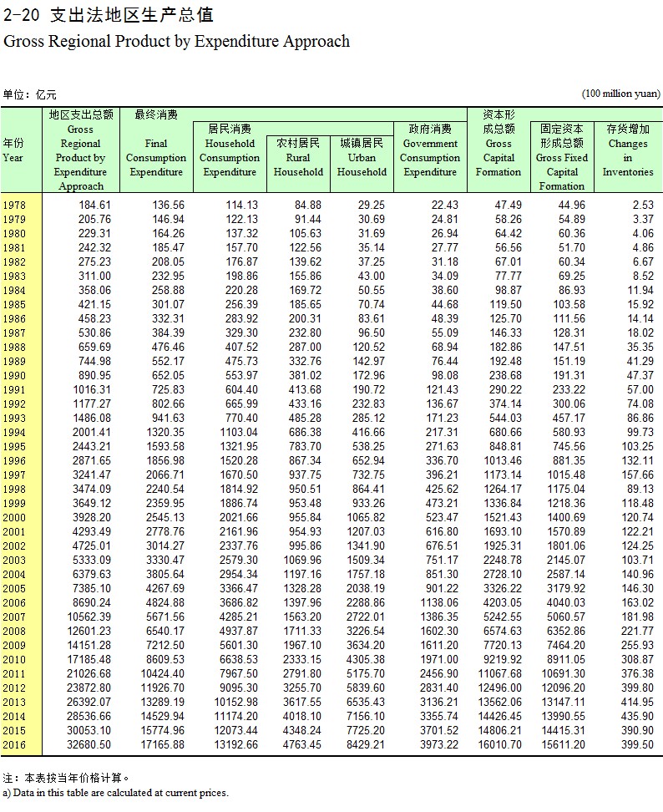The height and width of the screenshot is (812, 663).
Task: Click the value '15611.20' in 2016 row
Action: [x=564, y=744]
